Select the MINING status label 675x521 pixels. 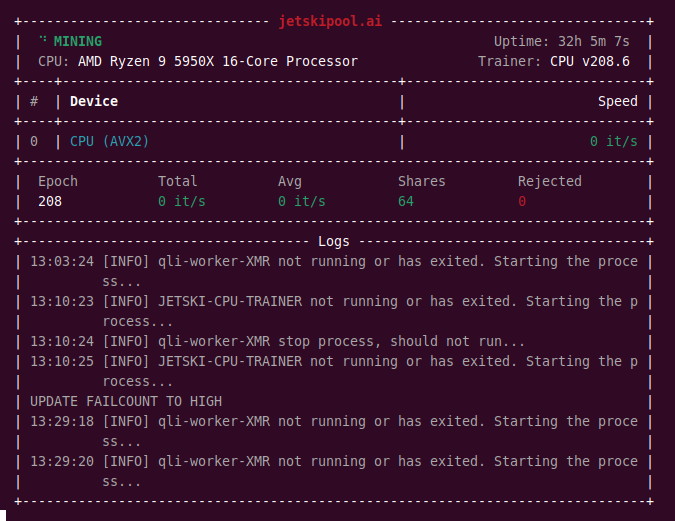pyautogui.click(x=78, y=41)
